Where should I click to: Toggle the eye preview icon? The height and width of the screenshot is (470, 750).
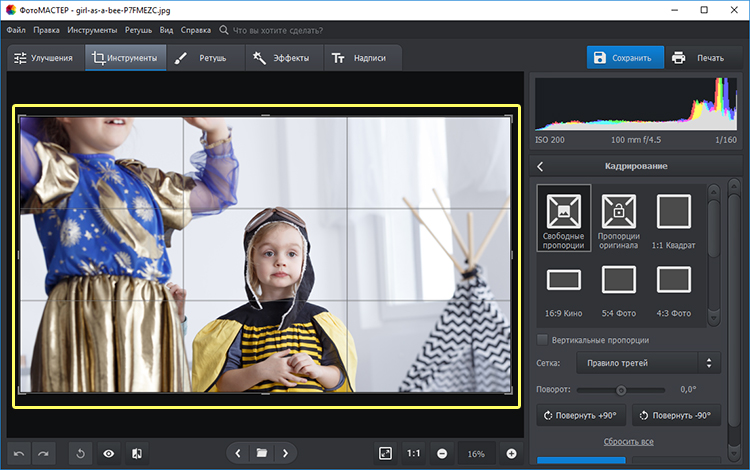click(109, 453)
